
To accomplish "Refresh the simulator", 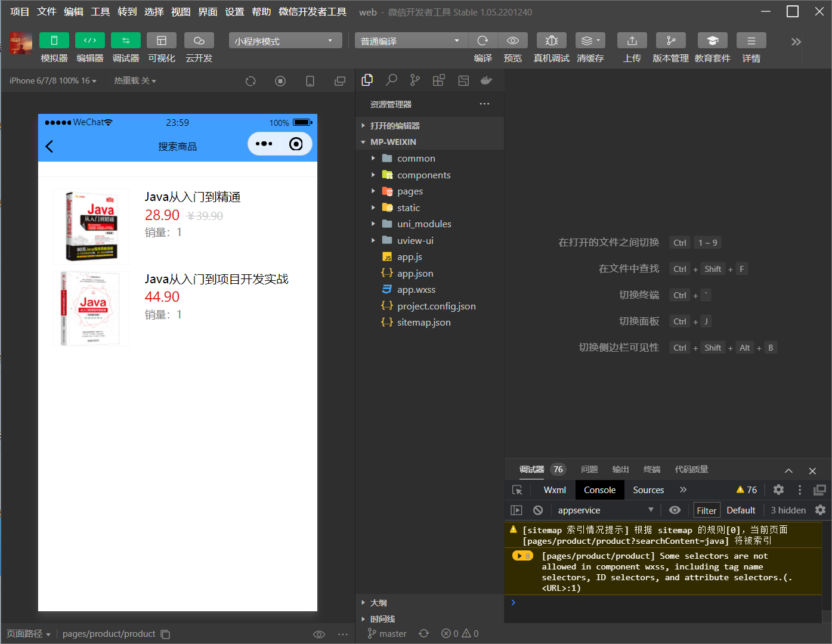I will click(x=250, y=81).
